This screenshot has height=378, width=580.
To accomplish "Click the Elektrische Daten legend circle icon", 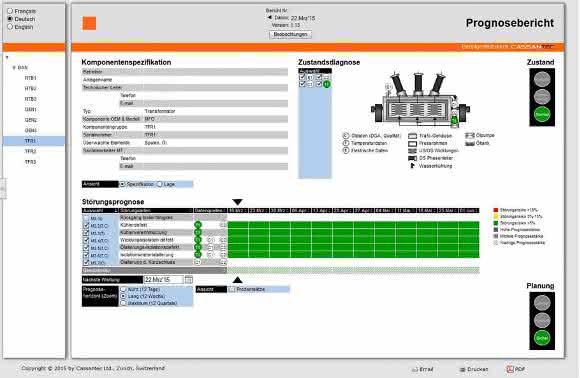I will [x=346, y=151].
